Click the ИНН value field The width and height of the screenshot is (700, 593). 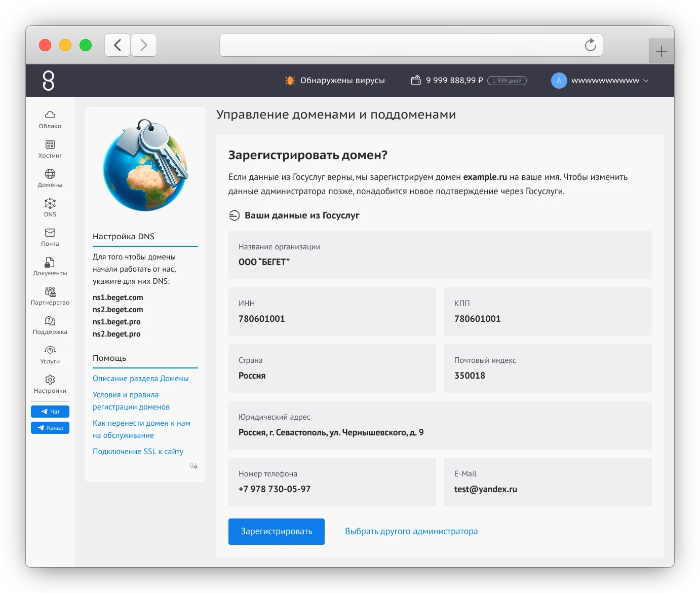(x=332, y=312)
